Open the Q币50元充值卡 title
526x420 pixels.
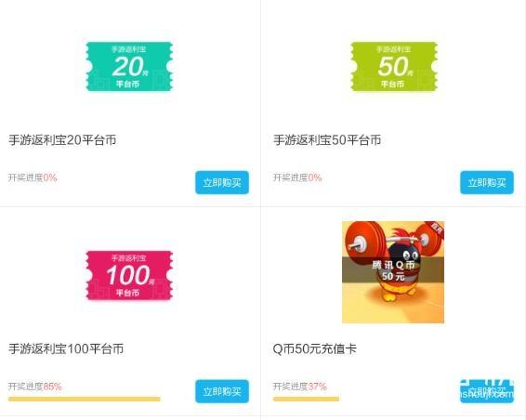coord(315,348)
